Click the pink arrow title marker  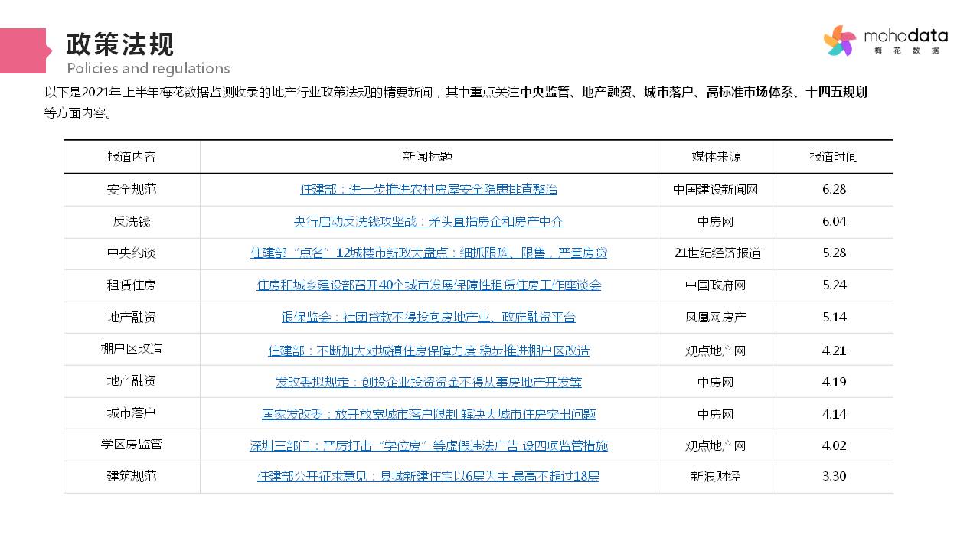[x=24, y=51]
